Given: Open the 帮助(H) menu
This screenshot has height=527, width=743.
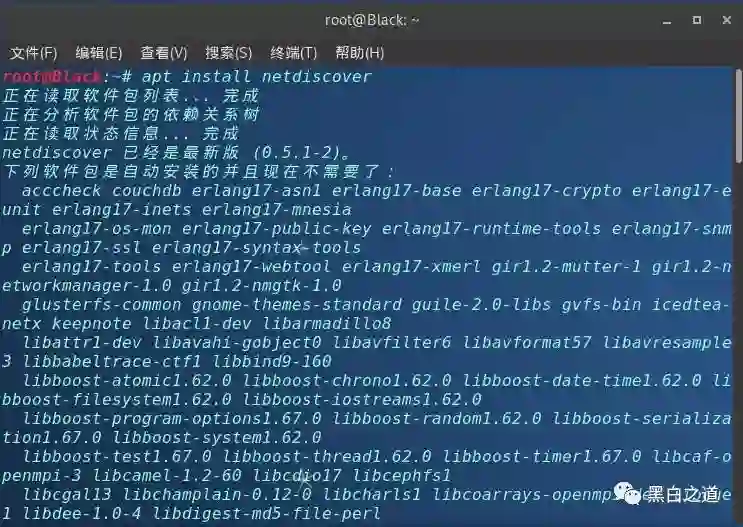Looking at the screenshot, I should tap(360, 53).
